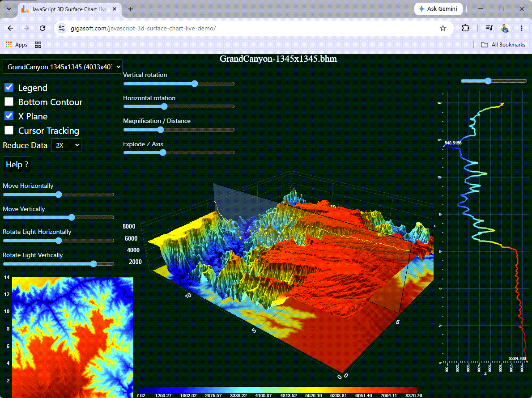Open the tab search chevron
532x398 pixels.
[9, 9]
